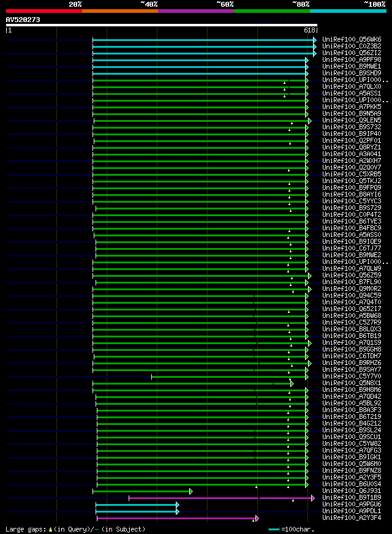Select the UniRef100_Q652I7 label

pos(352,309)
